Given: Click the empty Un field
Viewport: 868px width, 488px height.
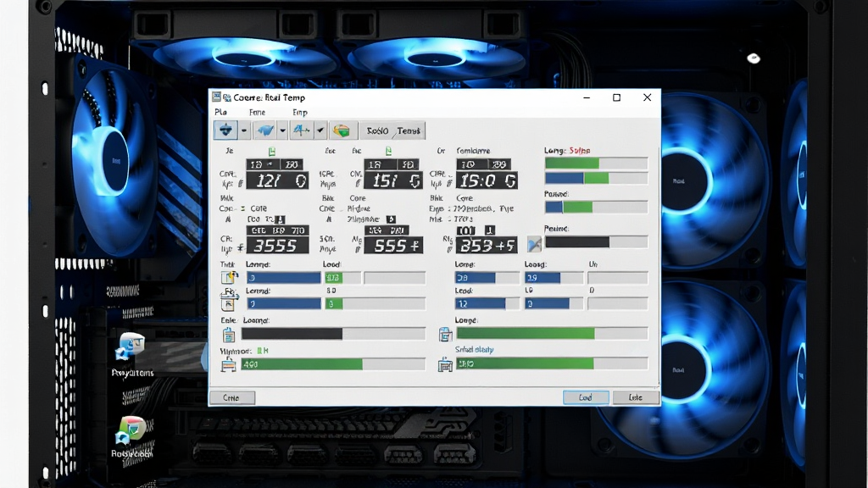Looking at the screenshot, I should coord(618,278).
